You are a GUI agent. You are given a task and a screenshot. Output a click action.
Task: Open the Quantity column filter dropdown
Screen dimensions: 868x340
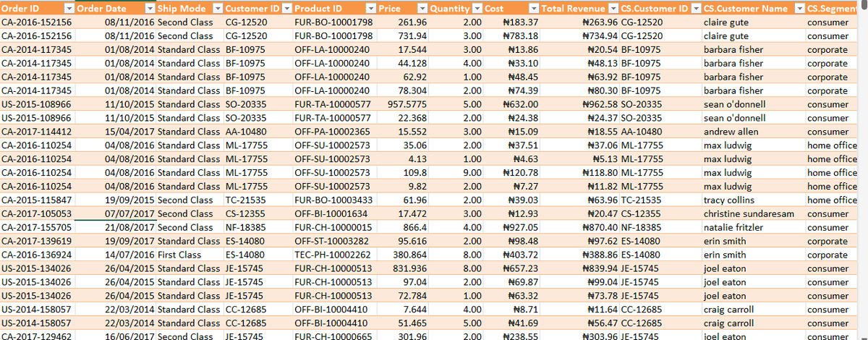pos(477,9)
